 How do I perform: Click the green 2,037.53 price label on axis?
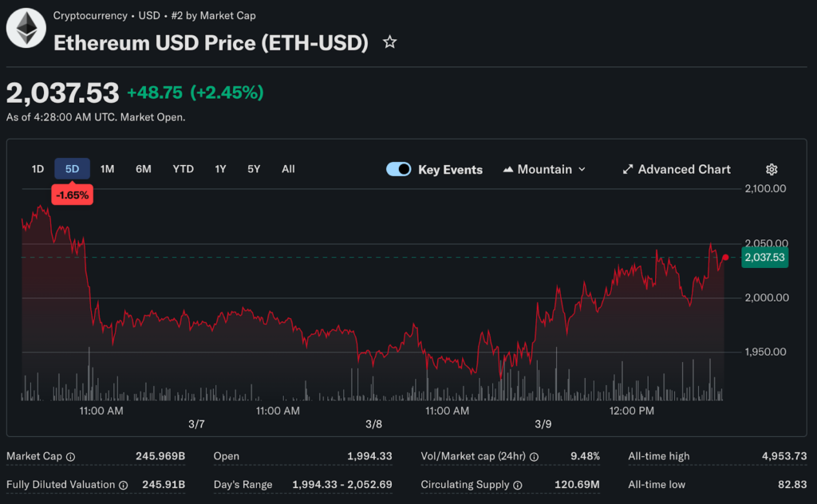(764, 258)
